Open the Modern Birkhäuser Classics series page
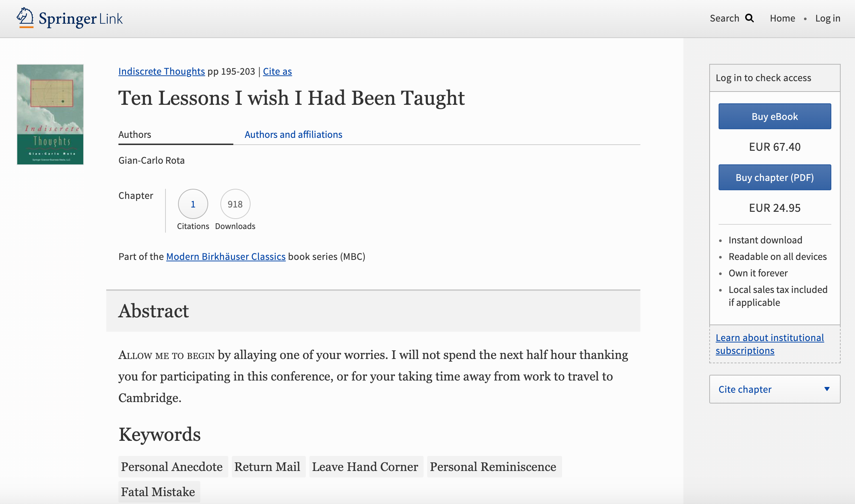The height and width of the screenshot is (504, 855). pos(225,256)
